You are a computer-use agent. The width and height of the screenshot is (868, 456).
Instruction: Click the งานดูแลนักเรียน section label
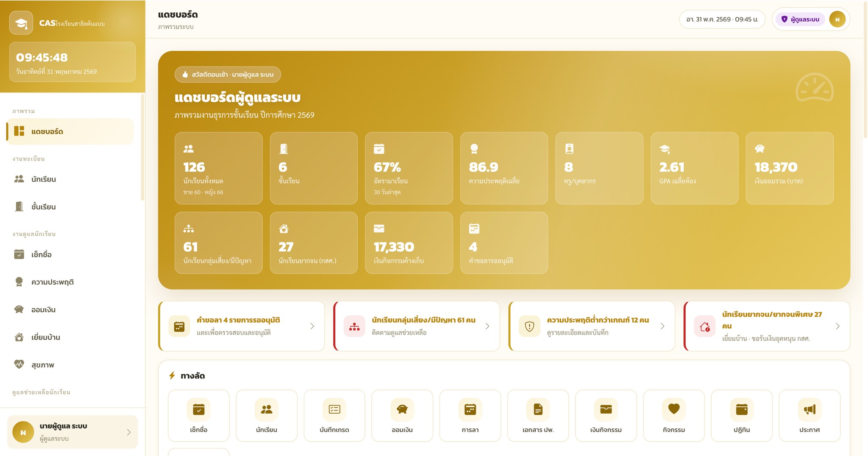click(34, 234)
